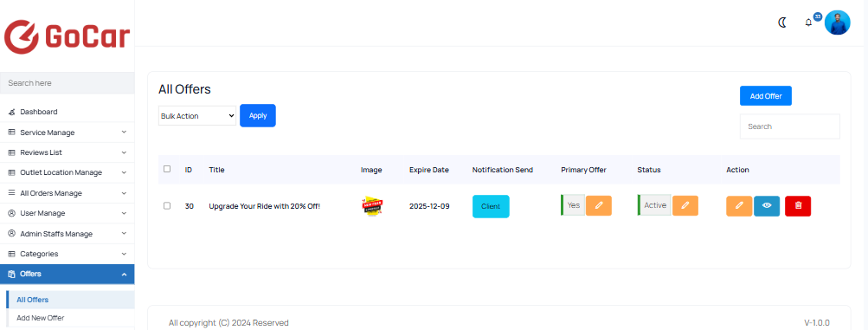Delete offer 30 with trash button
Viewport: 868px width, 330px height.
click(x=798, y=206)
